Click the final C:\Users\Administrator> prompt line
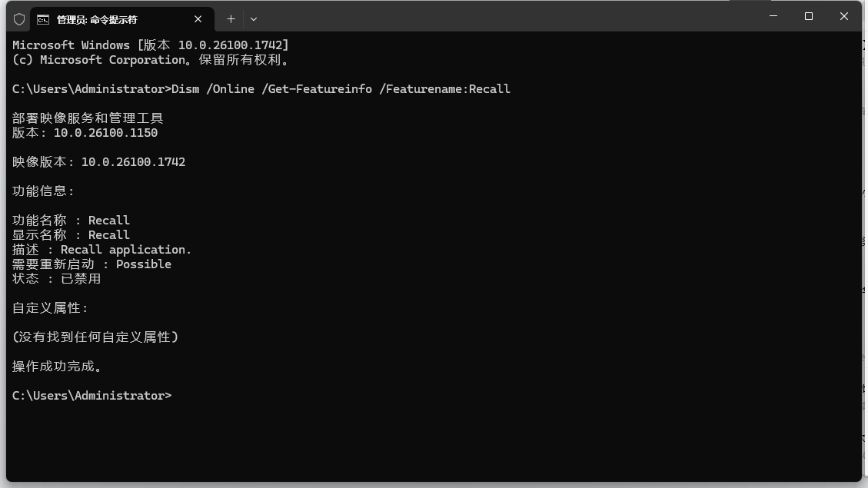Screen dimensions: 868x488 point(92,396)
